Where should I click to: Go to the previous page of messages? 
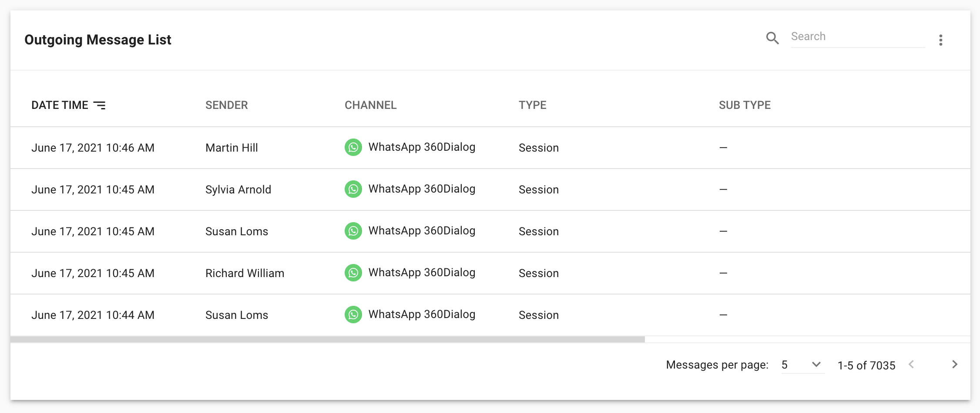912,365
